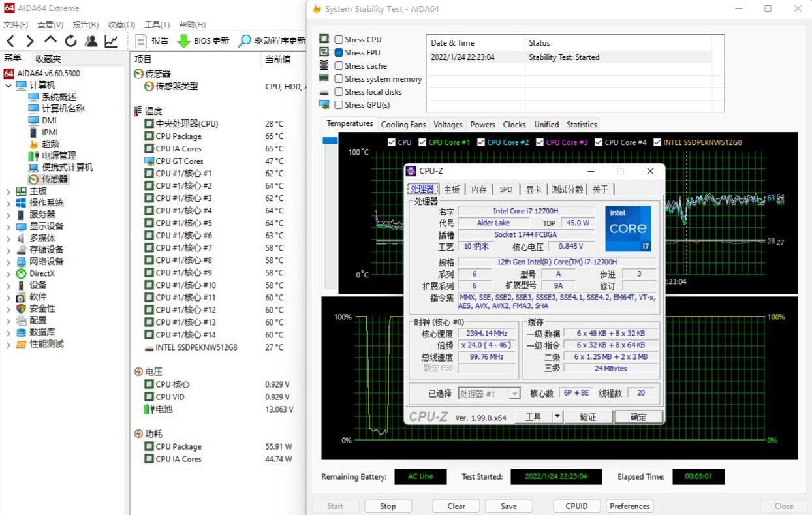Click the forward arrow in AIDA64 toolbar
The width and height of the screenshot is (812, 515).
click(30, 41)
